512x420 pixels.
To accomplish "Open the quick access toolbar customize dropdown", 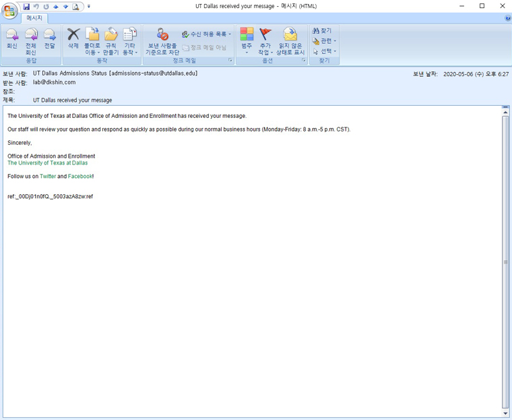I will tap(89, 6).
